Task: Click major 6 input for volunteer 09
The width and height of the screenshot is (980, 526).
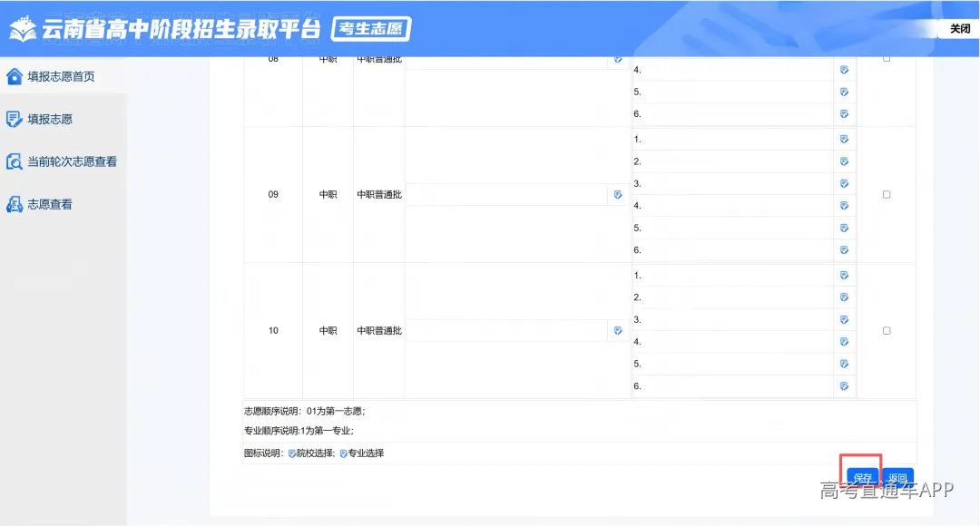Action: (x=732, y=250)
